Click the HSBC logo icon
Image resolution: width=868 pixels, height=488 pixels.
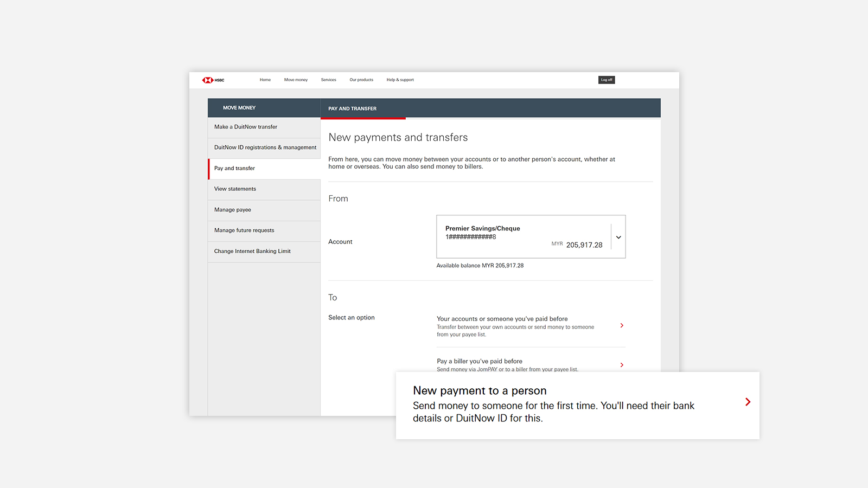click(x=213, y=80)
